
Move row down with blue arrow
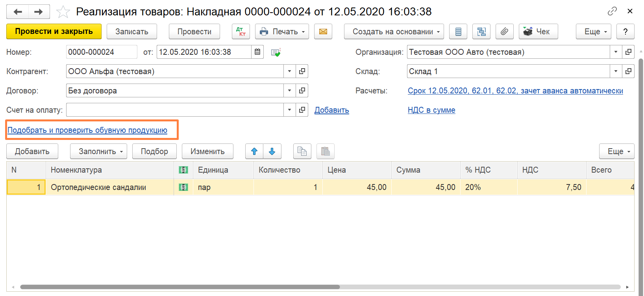click(272, 151)
